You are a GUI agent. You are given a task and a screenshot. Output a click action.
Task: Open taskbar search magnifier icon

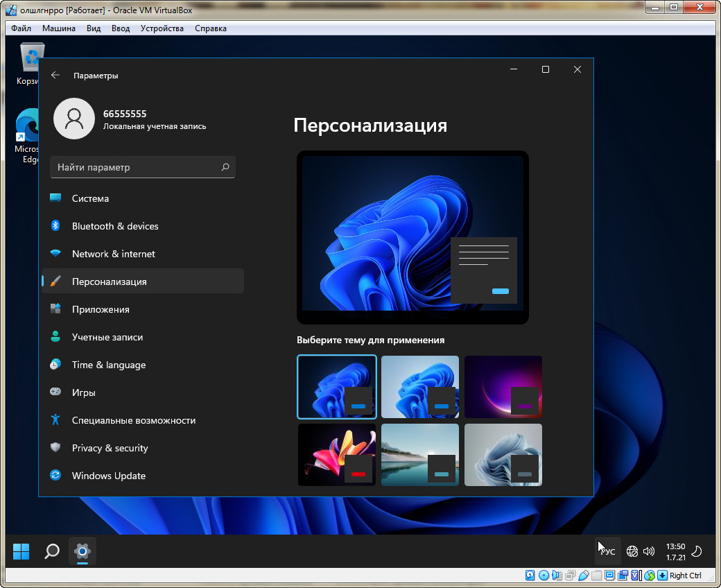pyautogui.click(x=52, y=551)
